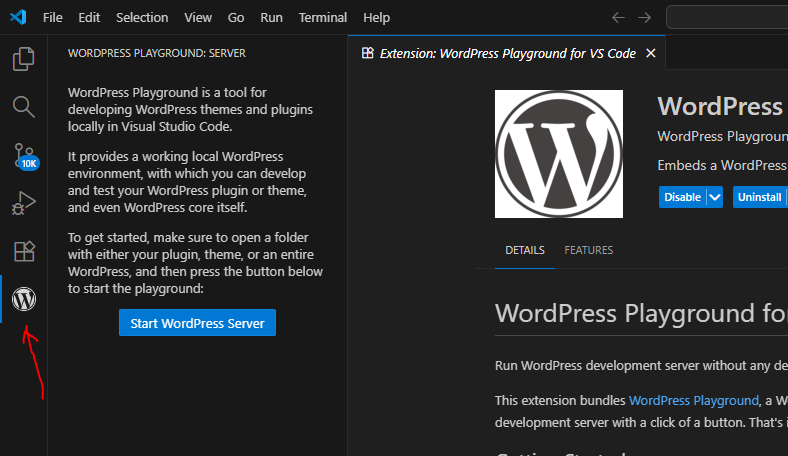Click the Uninstall extension button
The image size is (788, 456).
[760, 197]
